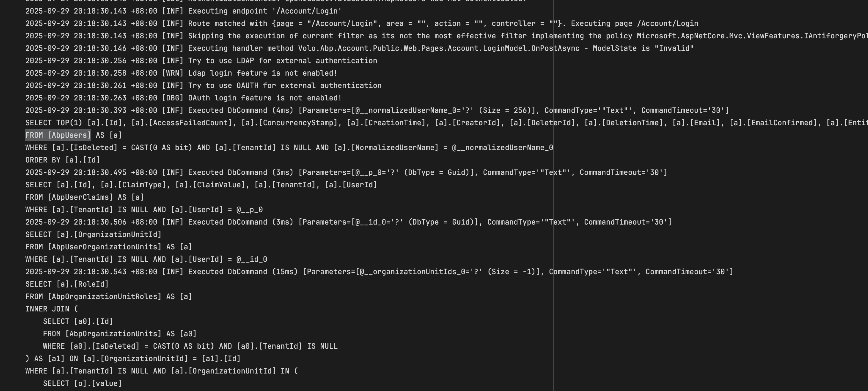The width and height of the screenshot is (868, 391).
Task: Click "Executing endpoint '/Account/Login'" message
Action: point(265,11)
